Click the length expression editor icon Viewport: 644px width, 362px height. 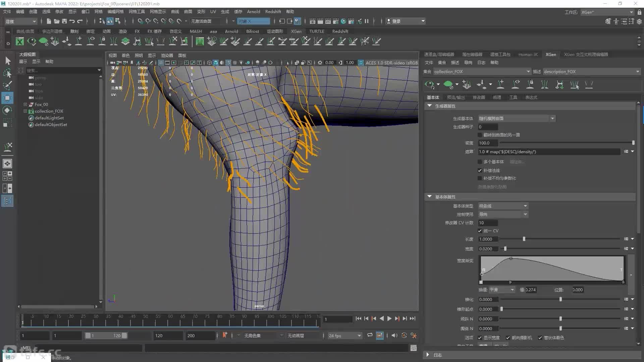click(626, 239)
